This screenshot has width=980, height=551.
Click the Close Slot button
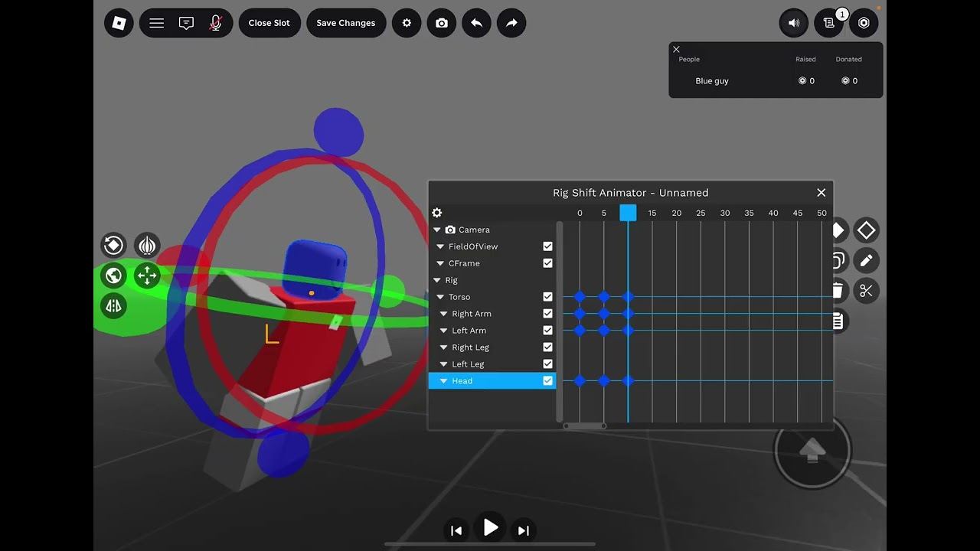[x=269, y=23]
